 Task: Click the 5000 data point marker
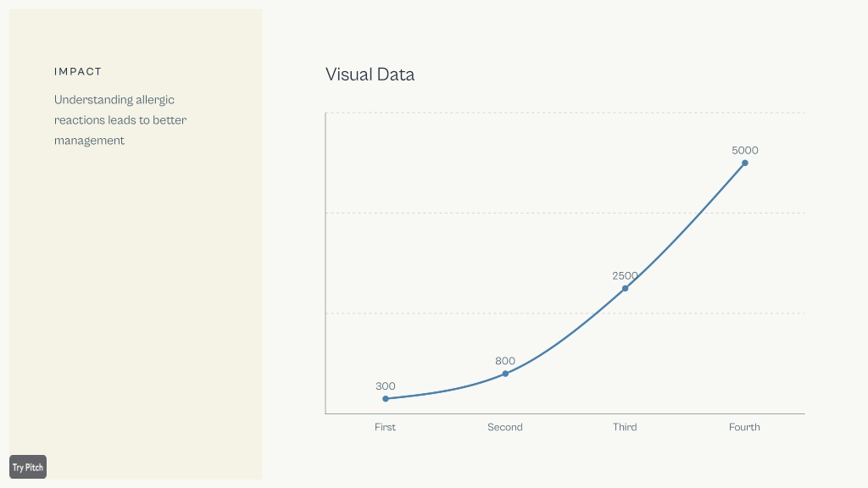tap(745, 163)
